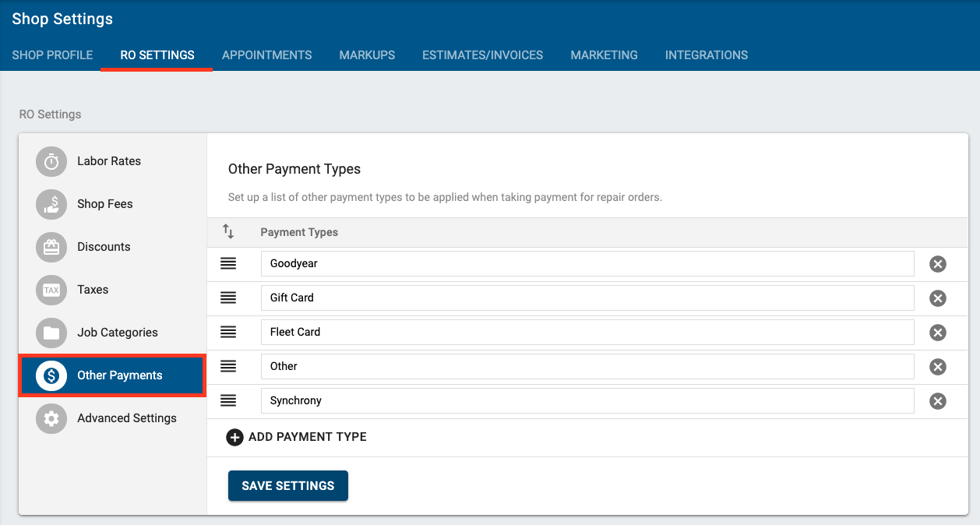This screenshot has width=980, height=525.
Task: Click the plus icon next to Add Payment Type
Action: (x=234, y=437)
